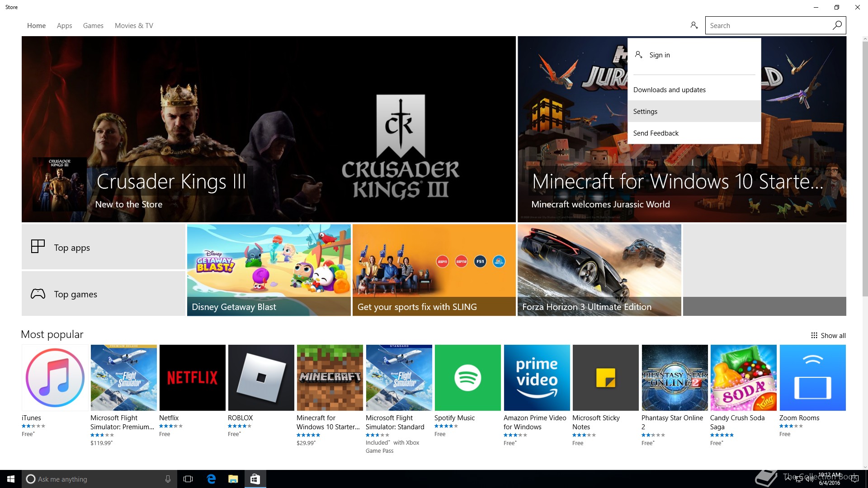This screenshot has height=488, width=868.
Task: Open the Netflix app tile
Action: 192,378
